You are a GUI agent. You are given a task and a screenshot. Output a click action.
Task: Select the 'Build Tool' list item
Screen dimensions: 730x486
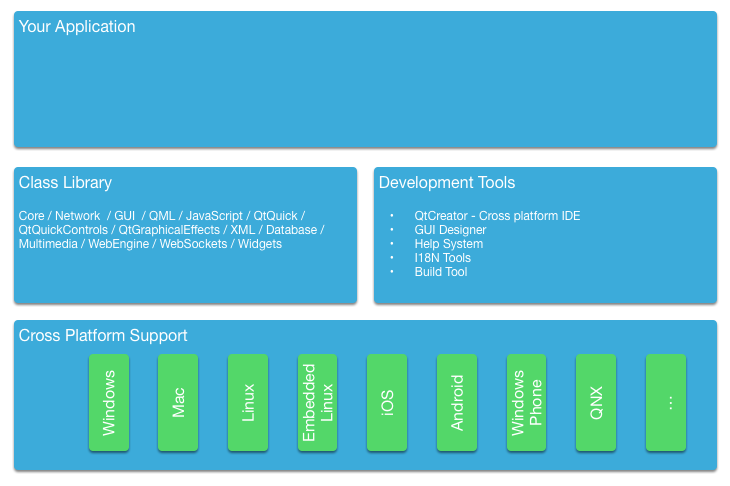pyautogui.click(x=441, y=272)
